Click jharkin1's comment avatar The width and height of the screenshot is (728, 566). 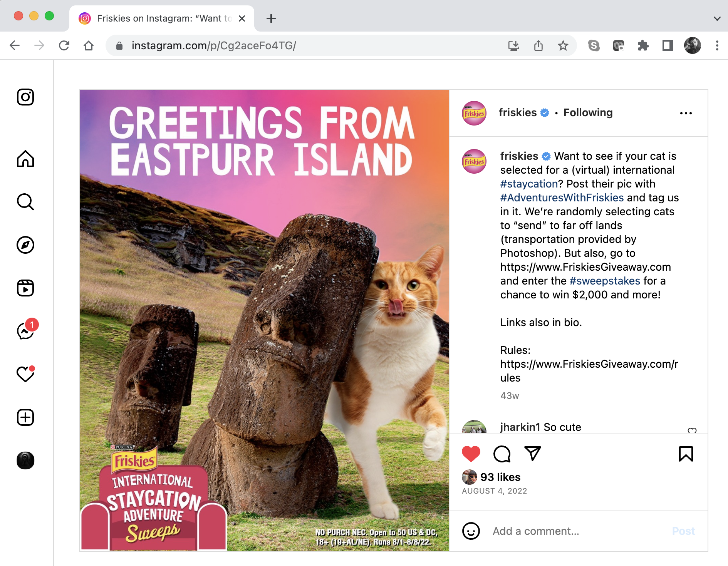coord(474,427)
